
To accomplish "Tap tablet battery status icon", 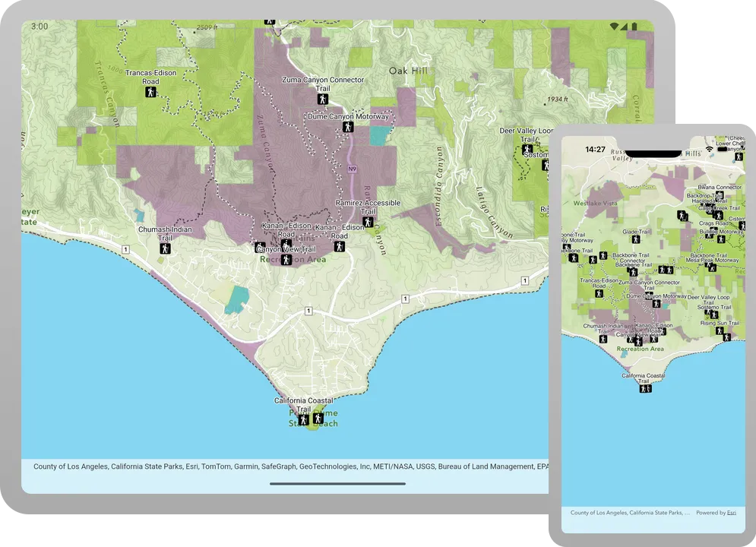I will tap(634, 26).
